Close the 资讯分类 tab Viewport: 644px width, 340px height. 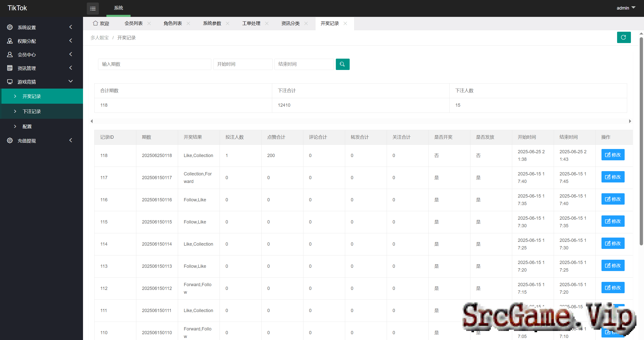pyautogui.click(x=306, y=23)
